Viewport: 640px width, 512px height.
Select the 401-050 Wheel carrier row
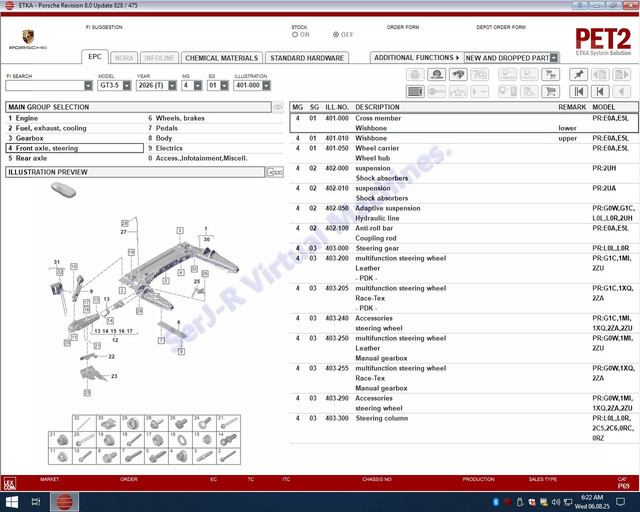(464, 153)
